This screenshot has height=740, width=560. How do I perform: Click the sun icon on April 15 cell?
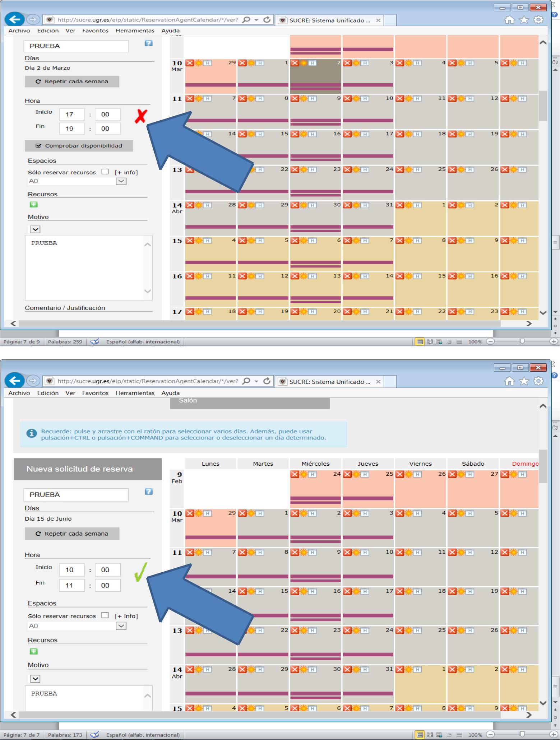coord(409,276)
